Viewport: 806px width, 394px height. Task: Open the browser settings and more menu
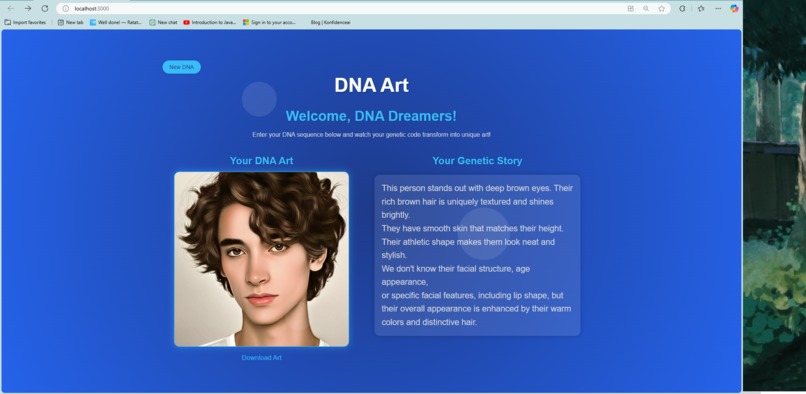coord(718,9)
